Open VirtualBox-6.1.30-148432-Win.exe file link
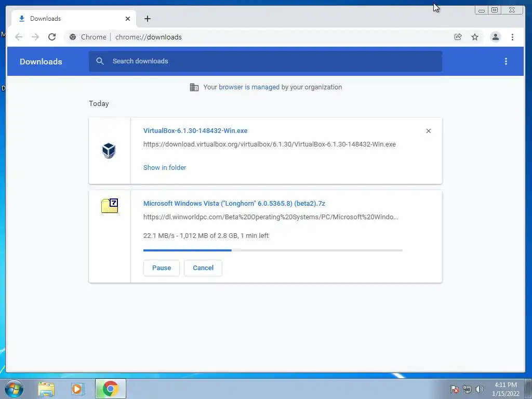This screenshot has width=532, height=399. coord(195,130)
